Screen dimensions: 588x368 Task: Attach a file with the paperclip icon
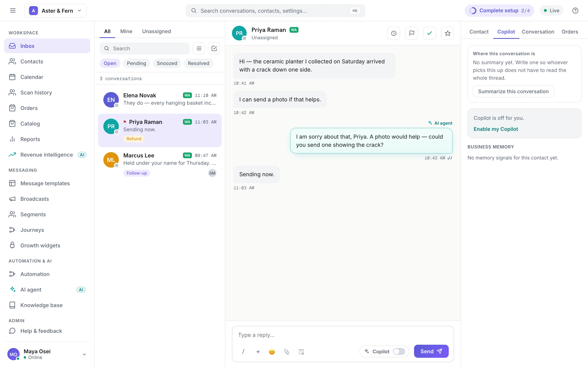coord(287,351)
